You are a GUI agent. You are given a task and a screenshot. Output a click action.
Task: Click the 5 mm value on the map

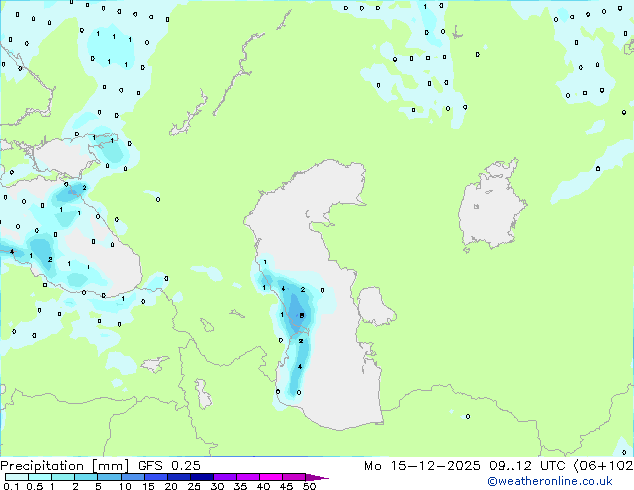tap(301, 315)
